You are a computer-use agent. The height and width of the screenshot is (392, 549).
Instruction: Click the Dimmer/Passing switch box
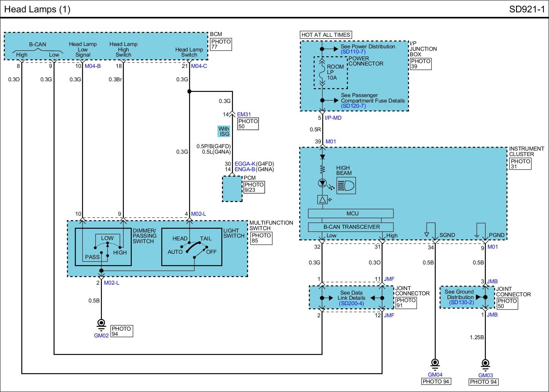point(103,247)
